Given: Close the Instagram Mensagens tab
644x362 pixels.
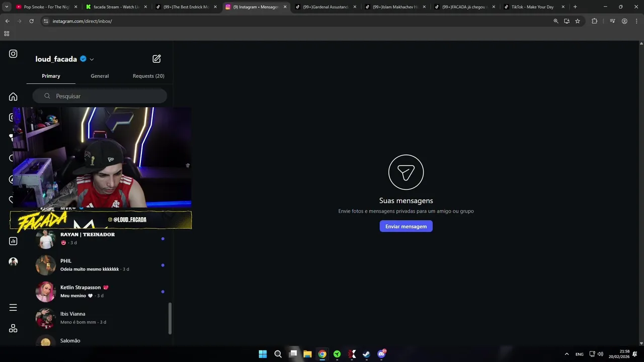Looking at the screenshot, I should coord(285,7).
